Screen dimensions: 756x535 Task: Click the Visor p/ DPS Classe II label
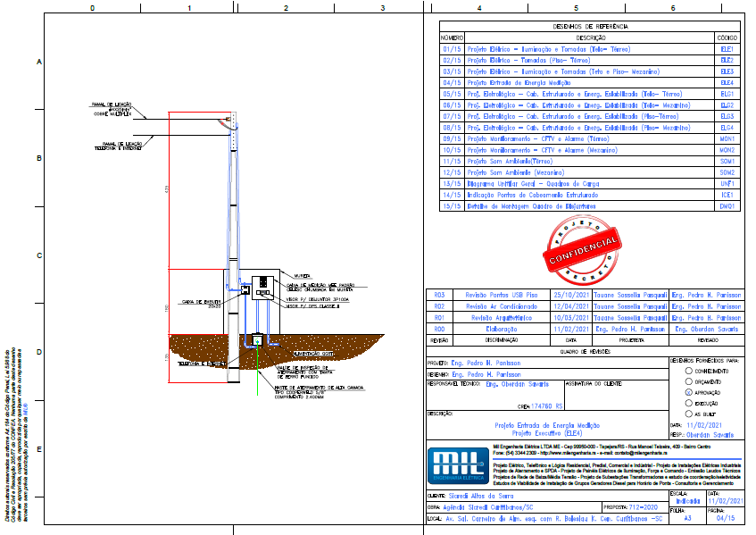[312, 306]
